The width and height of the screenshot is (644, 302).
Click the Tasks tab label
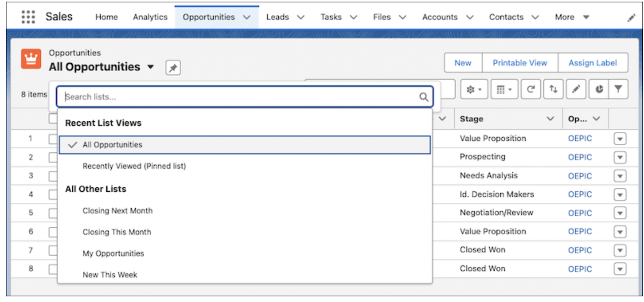pos(331,17)
